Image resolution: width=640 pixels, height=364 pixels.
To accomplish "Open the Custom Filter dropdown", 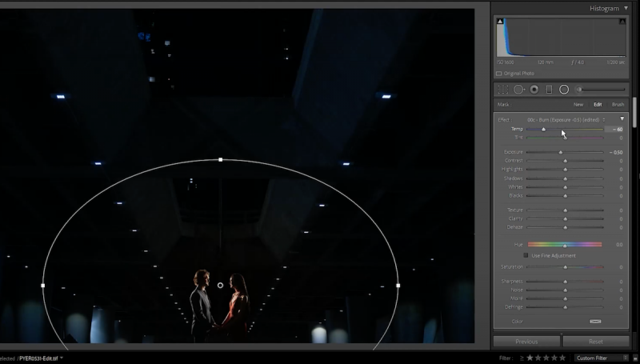I will pyautogui.click(x=602, y=358).
